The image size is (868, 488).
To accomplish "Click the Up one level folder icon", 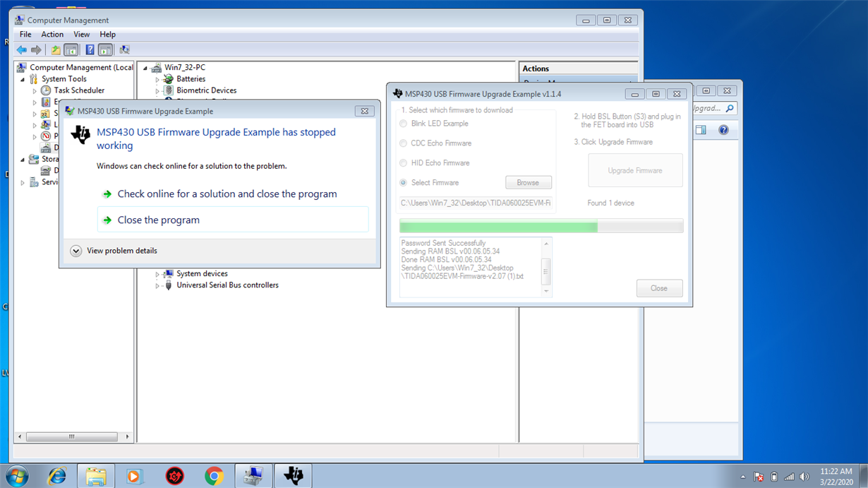I will [56, 50].
